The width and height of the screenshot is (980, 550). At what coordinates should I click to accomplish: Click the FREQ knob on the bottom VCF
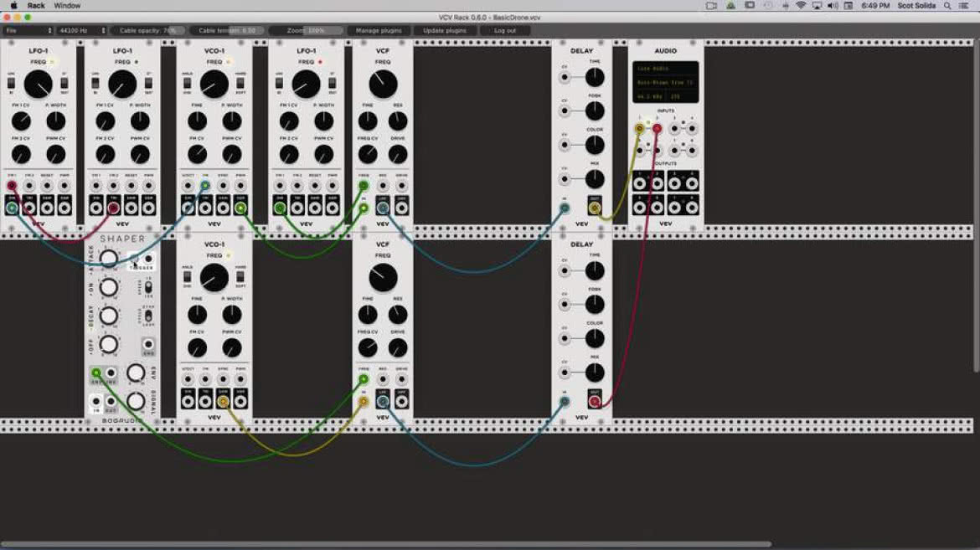pyautogui.click(x=383, y=277)
